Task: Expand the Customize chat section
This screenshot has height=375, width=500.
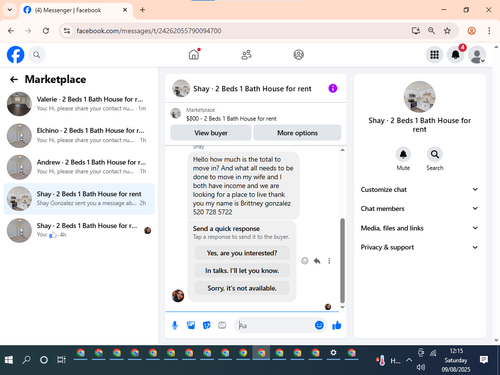Action: [x=419, y=189]
